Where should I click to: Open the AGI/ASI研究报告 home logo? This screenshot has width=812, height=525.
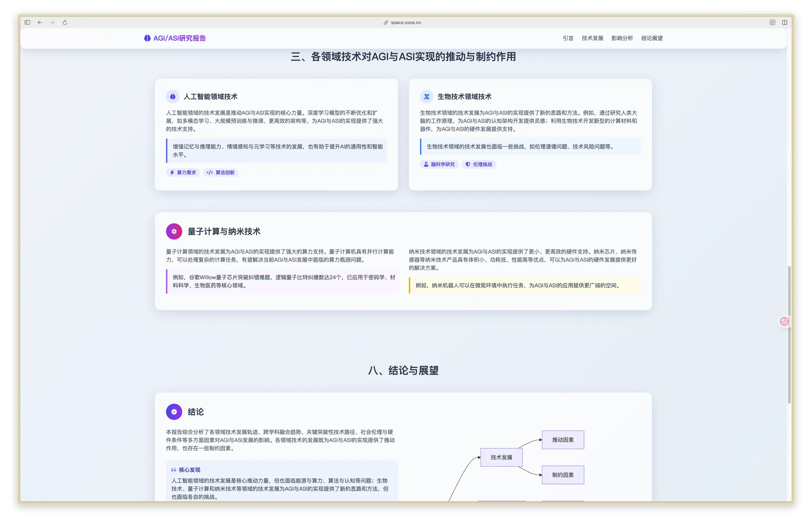click(176, 38)
